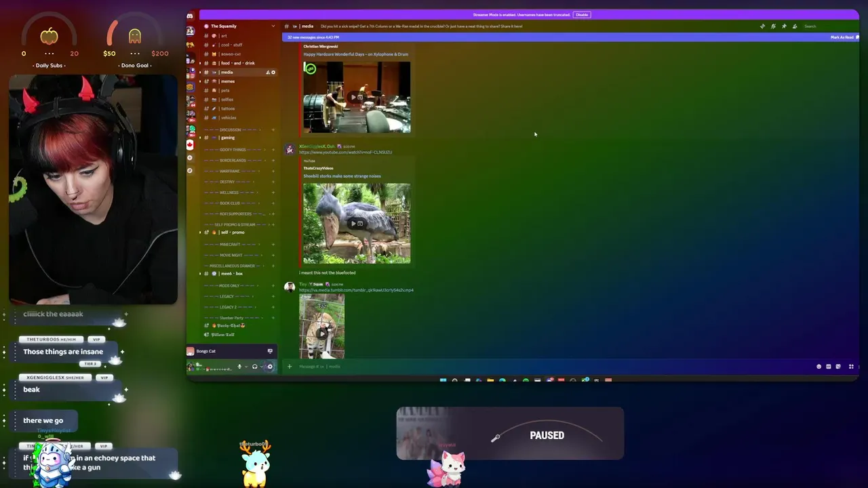Open the memes channel
The image size is (868, 488).
tap(239, 81)
